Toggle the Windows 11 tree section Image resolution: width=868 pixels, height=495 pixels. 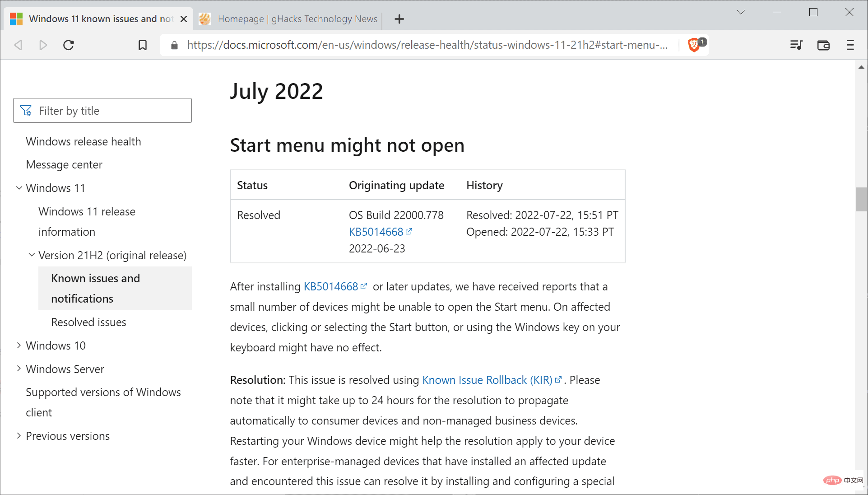pyautogui.click(x=19, y=187)
